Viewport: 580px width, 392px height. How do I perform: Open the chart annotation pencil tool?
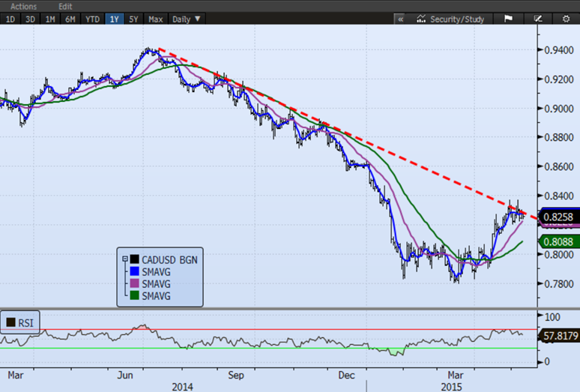[x=537, y=19]
